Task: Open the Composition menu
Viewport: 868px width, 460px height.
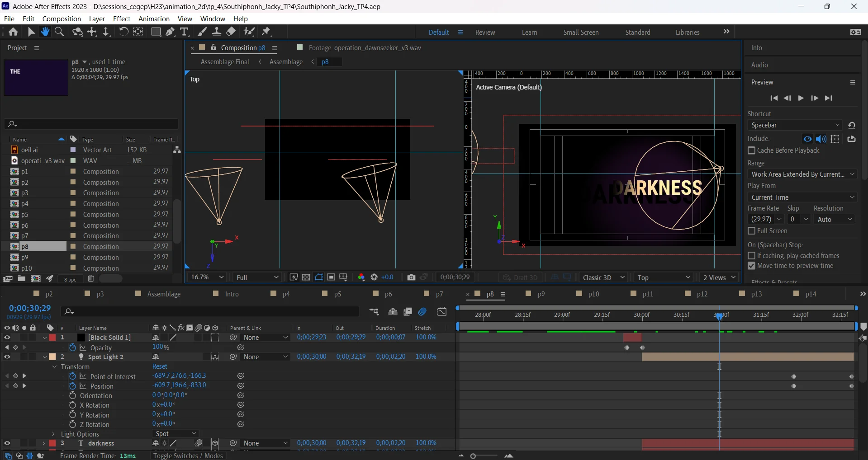Action: [x=62, y=19]
